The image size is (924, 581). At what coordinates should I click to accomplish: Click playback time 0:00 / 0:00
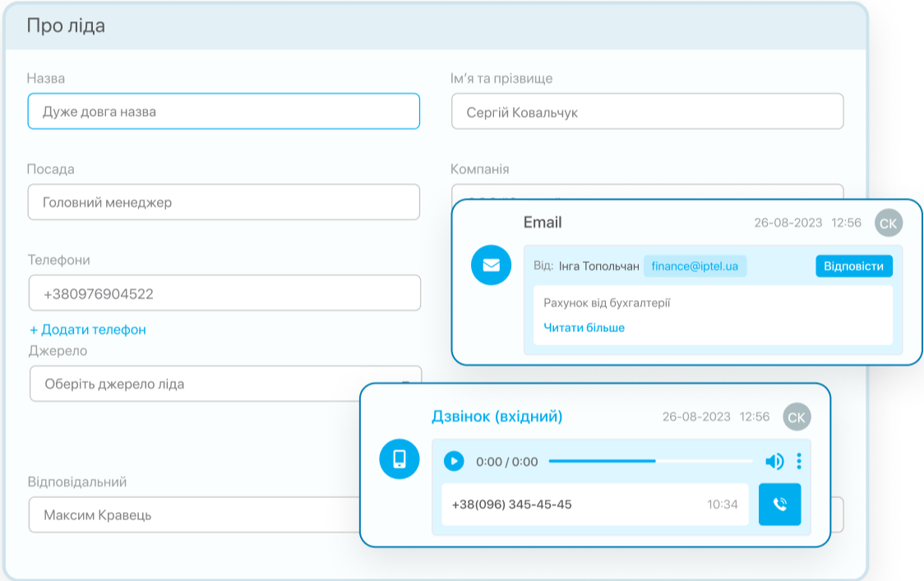click(x=506, y=461)
